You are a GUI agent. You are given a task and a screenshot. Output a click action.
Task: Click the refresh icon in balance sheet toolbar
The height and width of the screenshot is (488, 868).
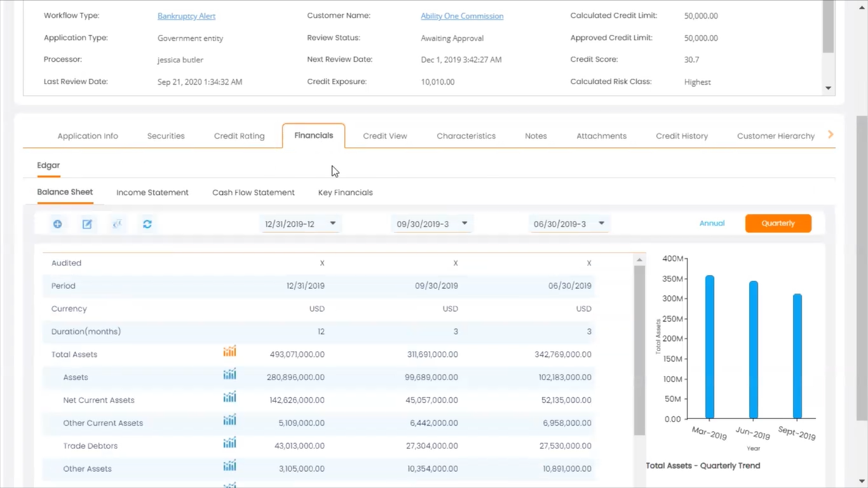point(147,224)
